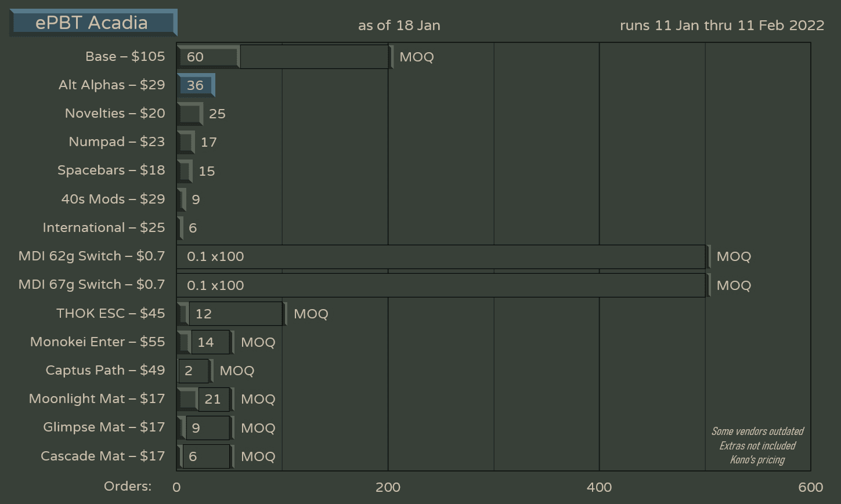Select the Captus Path bar showing 2
Image resolution: width=841 pixels, height=504 pixels.
coord(194,371)
